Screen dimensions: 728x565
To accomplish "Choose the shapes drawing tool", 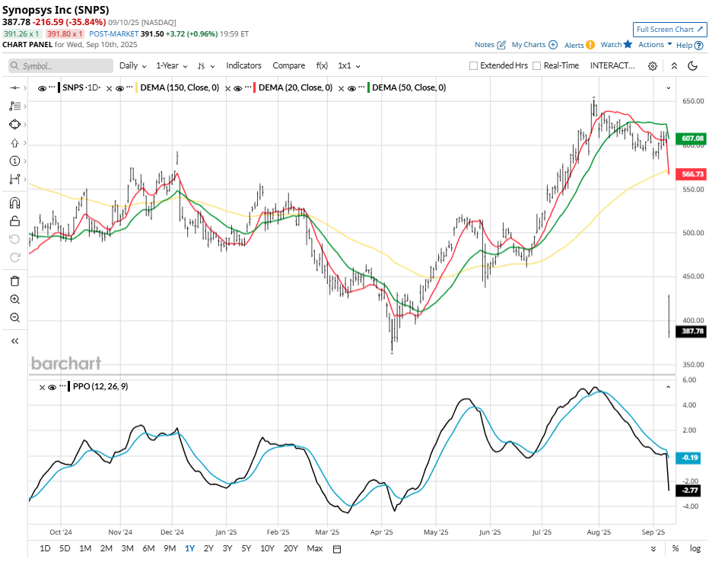I will click(x=15, y=125).
